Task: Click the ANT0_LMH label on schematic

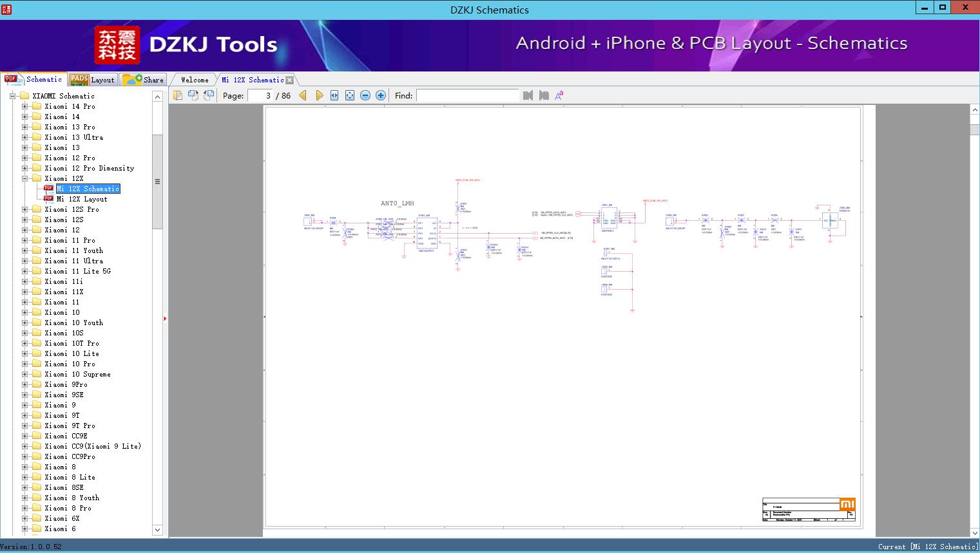Action: coord(398,203)
